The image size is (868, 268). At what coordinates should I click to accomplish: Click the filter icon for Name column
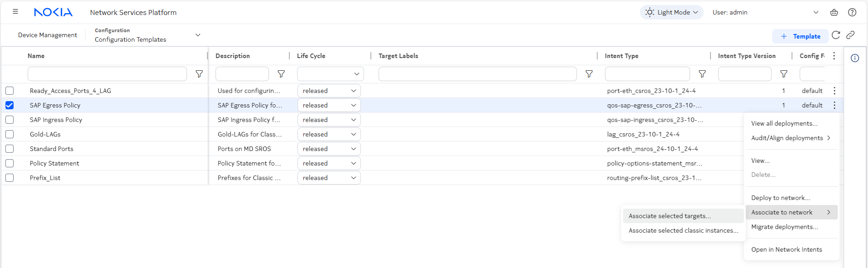point(199,74)
